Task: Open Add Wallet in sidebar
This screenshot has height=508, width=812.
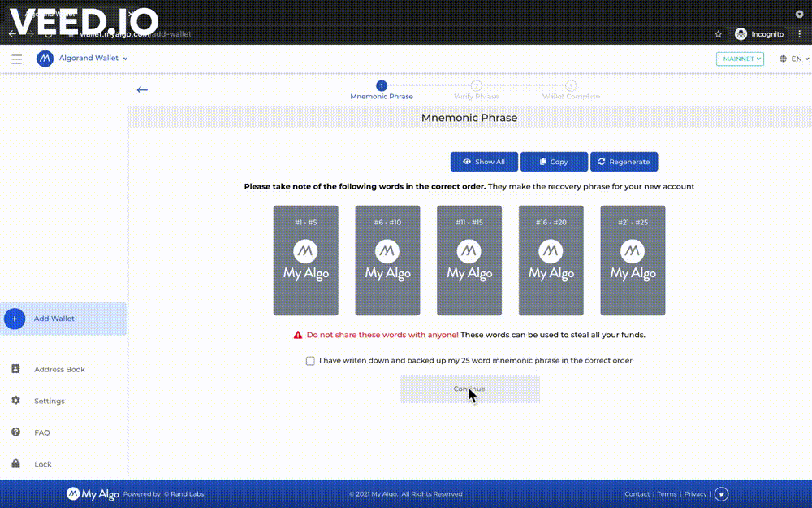Action: pyautogui.click(x=63, y=319)
